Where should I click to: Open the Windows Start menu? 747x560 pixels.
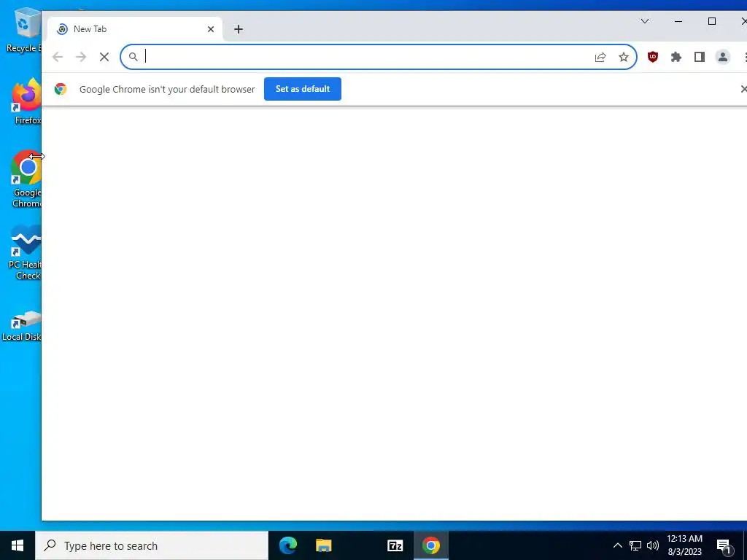18,545
